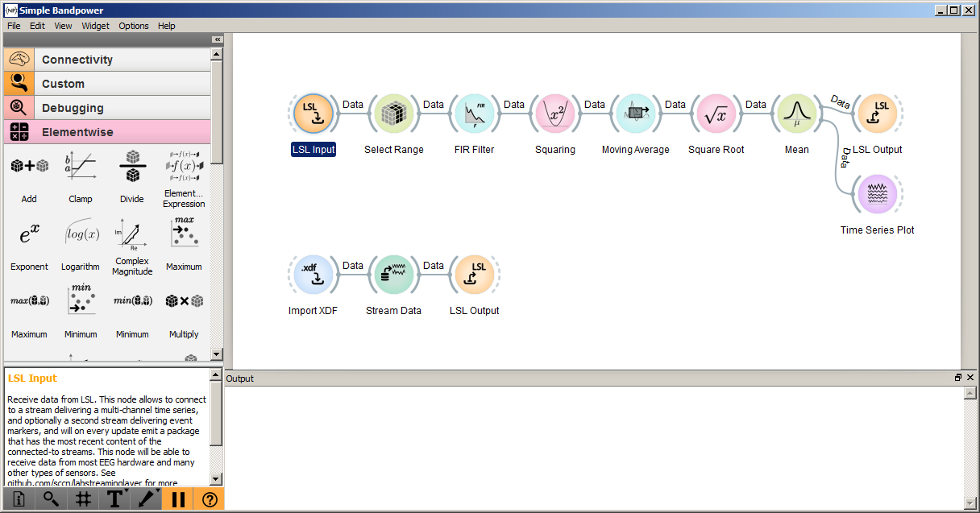Screen dimensions: 980x513
Task: Open the Widget menu
Action: pos(95,26)
